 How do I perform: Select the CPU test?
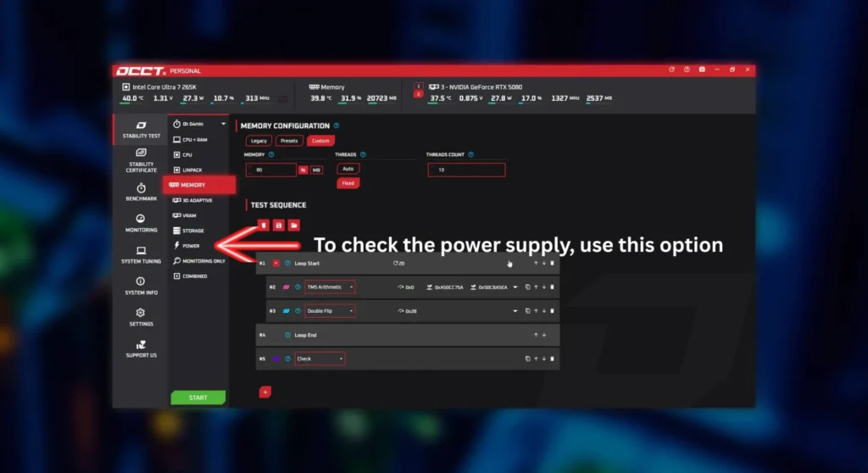pos(183,154)
